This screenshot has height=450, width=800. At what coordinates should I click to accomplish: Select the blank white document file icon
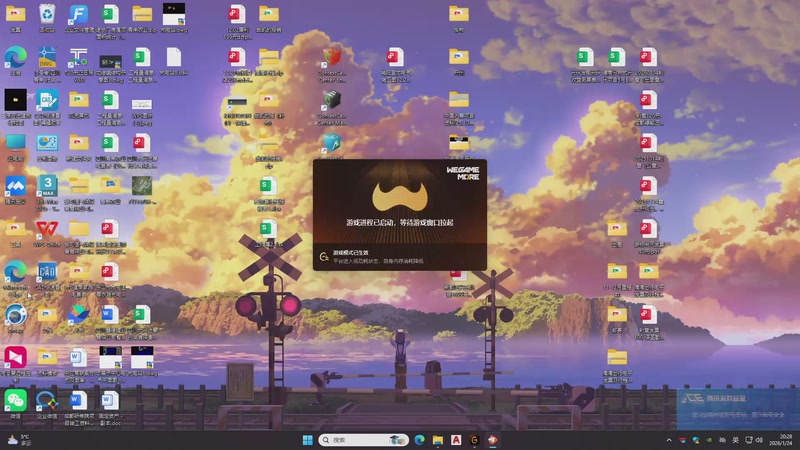coord(173,58)
